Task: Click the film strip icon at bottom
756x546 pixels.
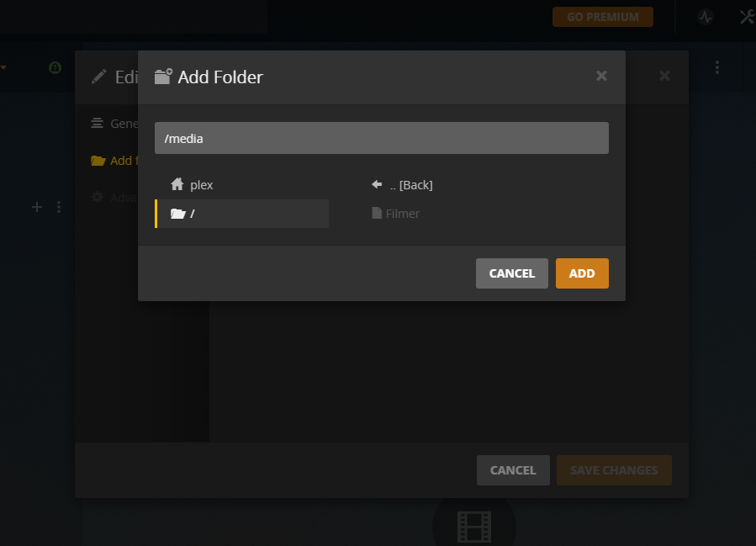Action: click(474, 527)
